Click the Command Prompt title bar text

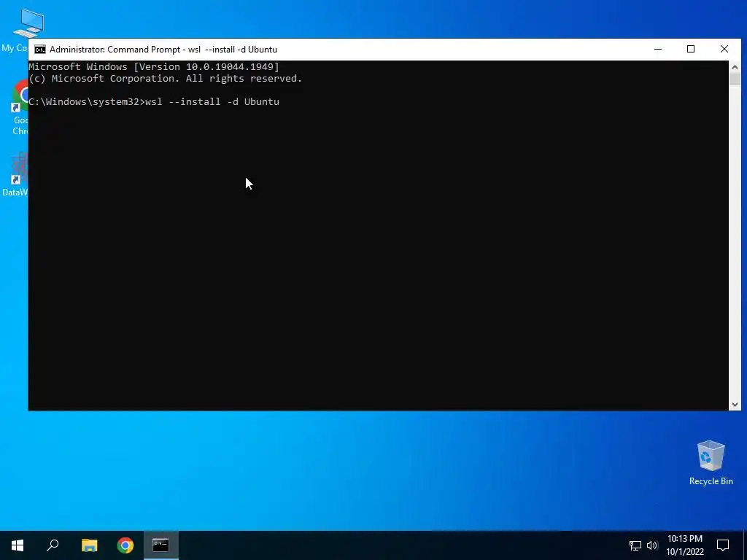click(x=163, y=50)
